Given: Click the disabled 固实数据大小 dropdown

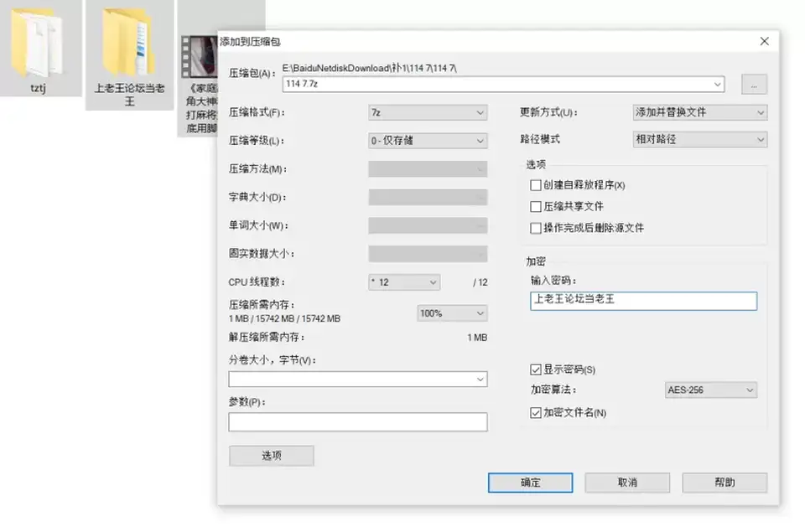Looking at the screenshot, I should tap(428, 253).
